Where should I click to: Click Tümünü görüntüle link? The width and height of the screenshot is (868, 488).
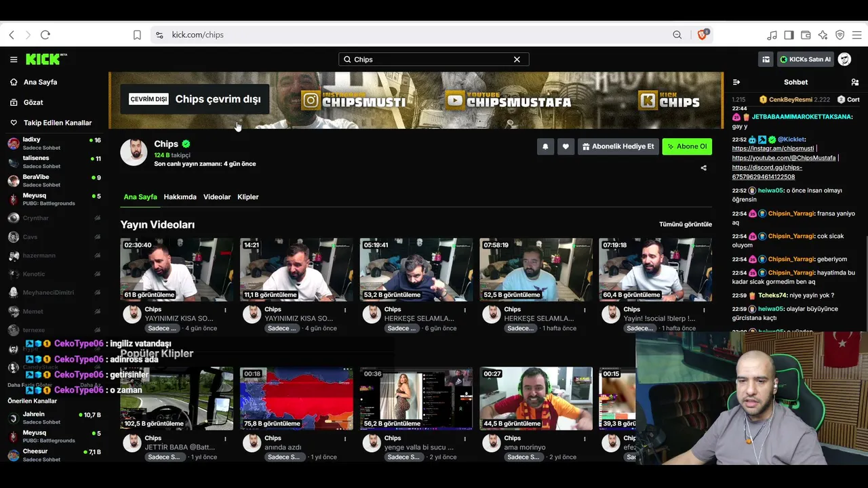point(686,224)
